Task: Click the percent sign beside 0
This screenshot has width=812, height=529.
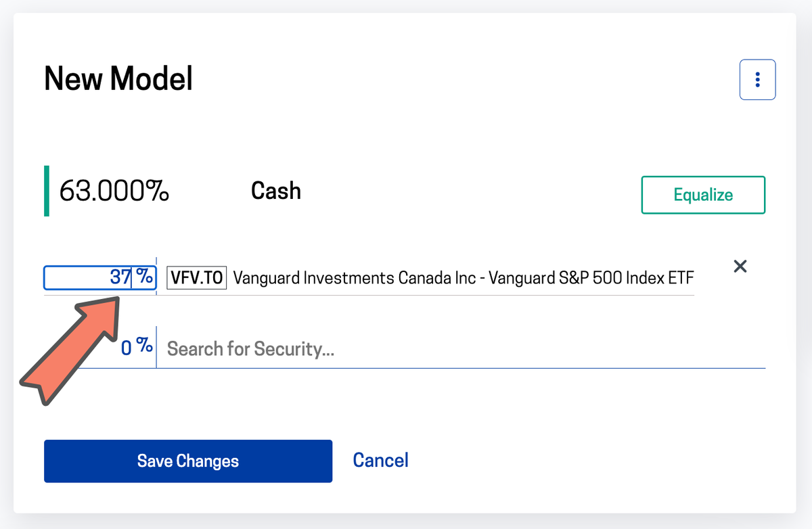Action: tap(144, 346)
